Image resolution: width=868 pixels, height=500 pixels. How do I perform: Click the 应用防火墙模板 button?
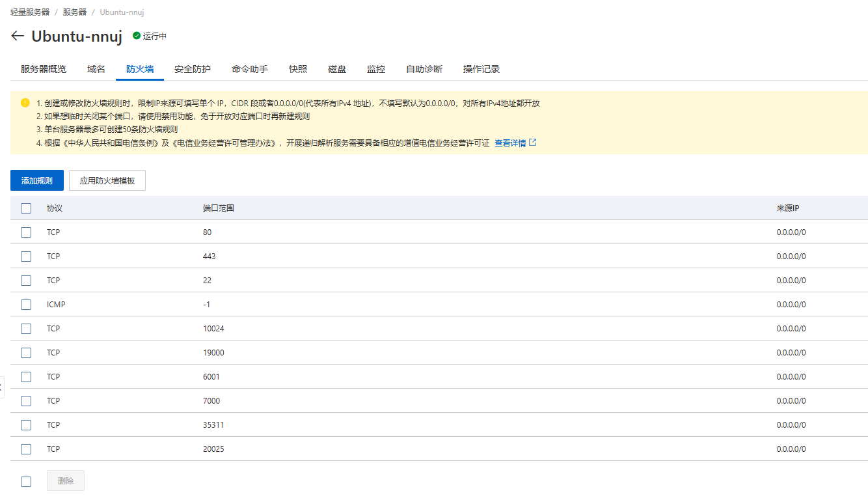[x=107, y=181]
